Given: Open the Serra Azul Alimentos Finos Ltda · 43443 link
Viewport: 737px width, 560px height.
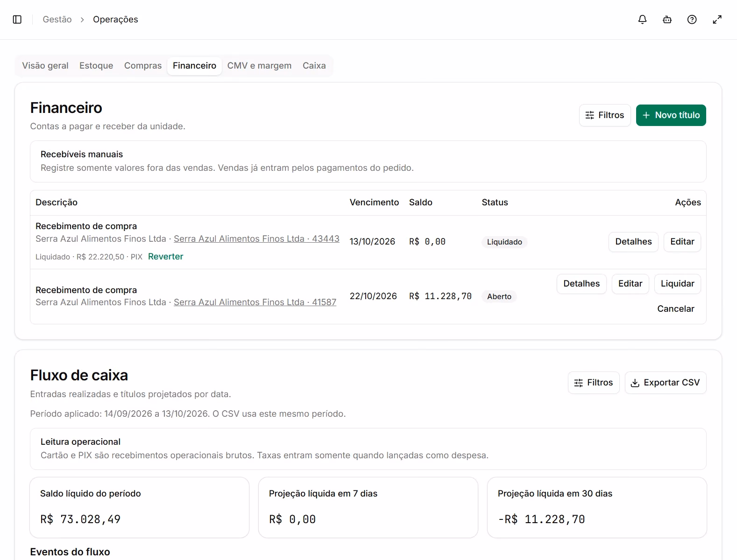Looking at the screenshot, I should tap(256, 239).
